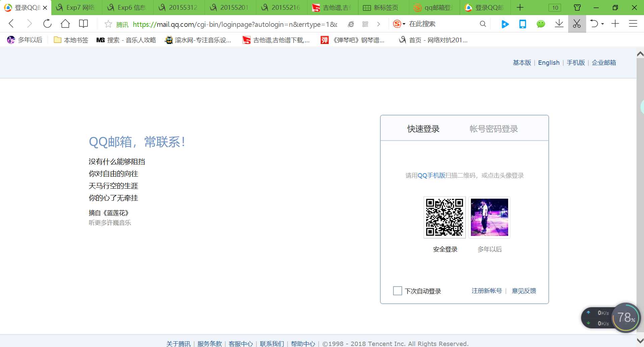
Task: Switch to the Exp6 信息 tab
Action: click(128, 7)
